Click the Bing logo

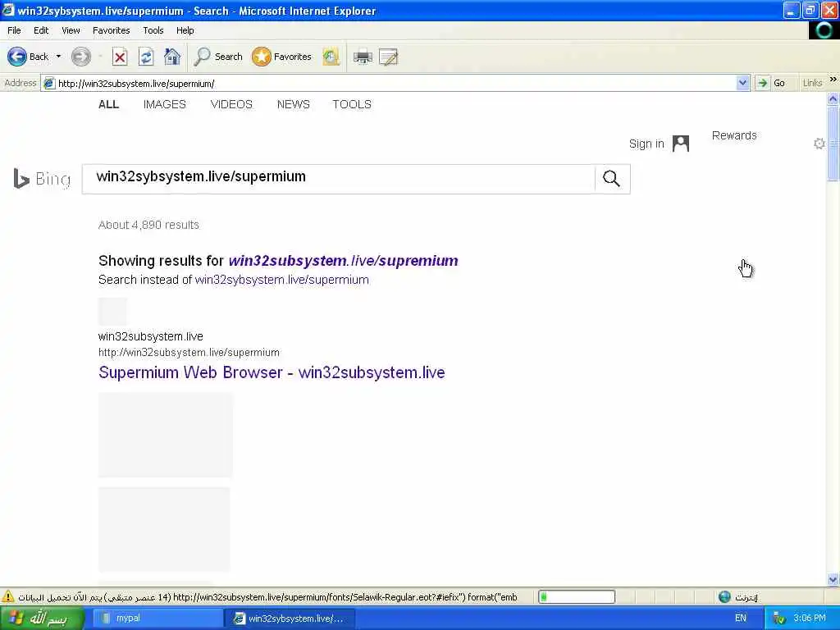tap(42, 179)
